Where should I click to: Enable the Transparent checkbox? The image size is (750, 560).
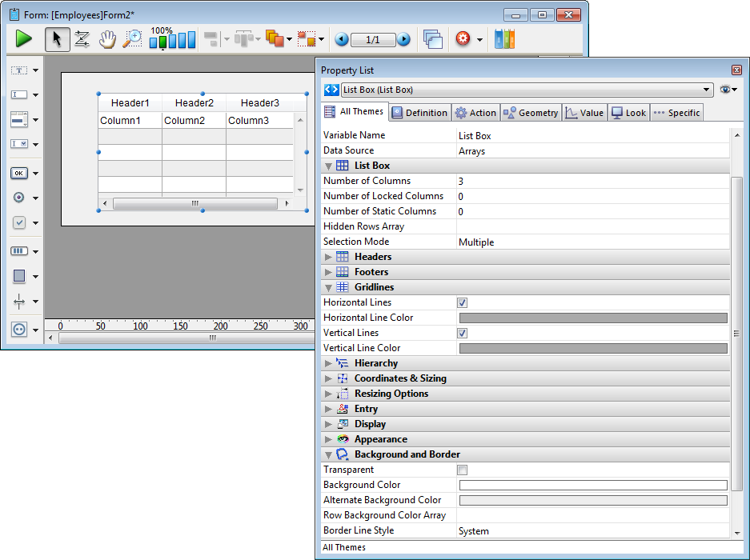coord(462,470)
